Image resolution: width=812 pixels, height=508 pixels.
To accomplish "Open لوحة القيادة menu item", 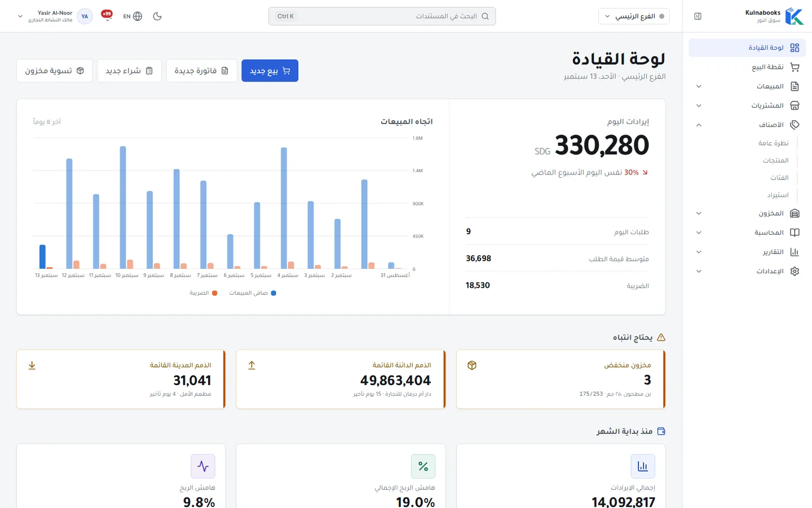I will point(747,48).
